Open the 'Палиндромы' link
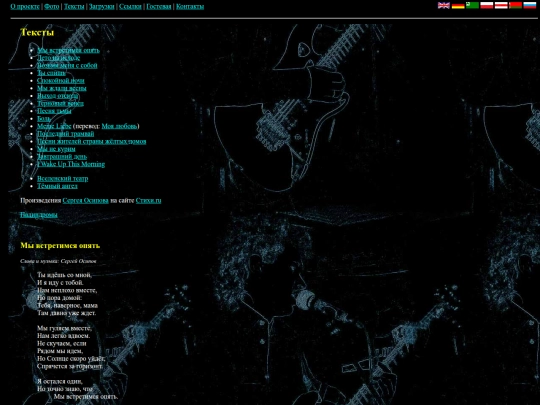The width and height of the screenshot is (540, 405). [39, 215]
